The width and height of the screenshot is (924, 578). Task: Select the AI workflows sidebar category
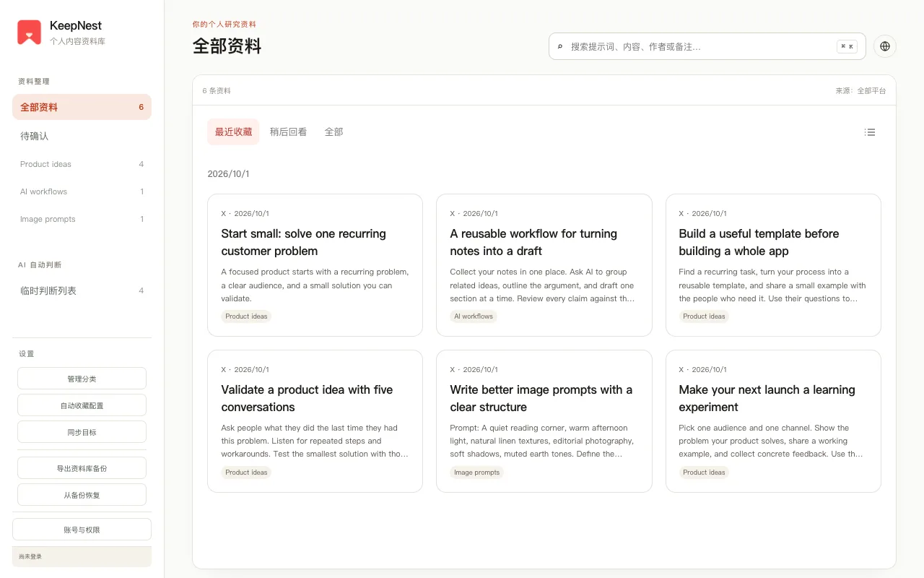tap(82, 191)
